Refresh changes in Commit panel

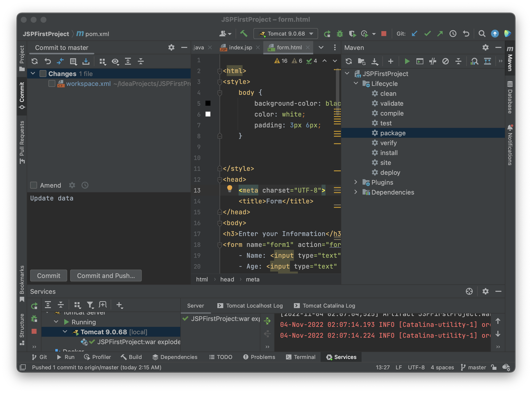[x=35, y=61]
